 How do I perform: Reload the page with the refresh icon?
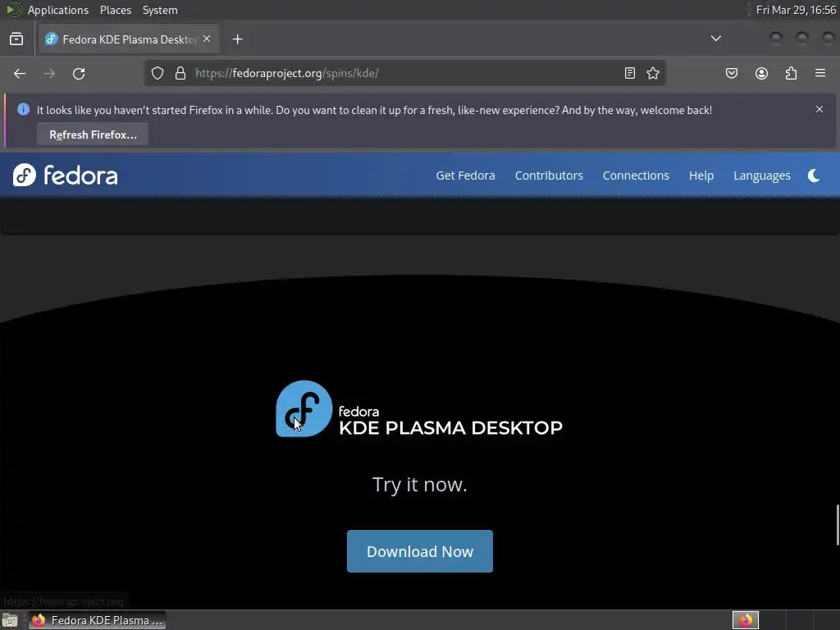79,73
